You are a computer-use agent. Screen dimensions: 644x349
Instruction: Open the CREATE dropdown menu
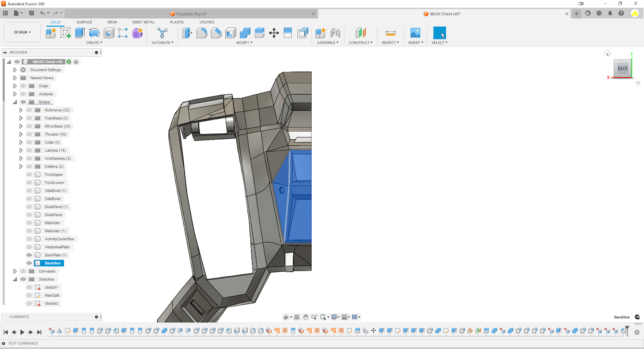(x=94, y=43)
